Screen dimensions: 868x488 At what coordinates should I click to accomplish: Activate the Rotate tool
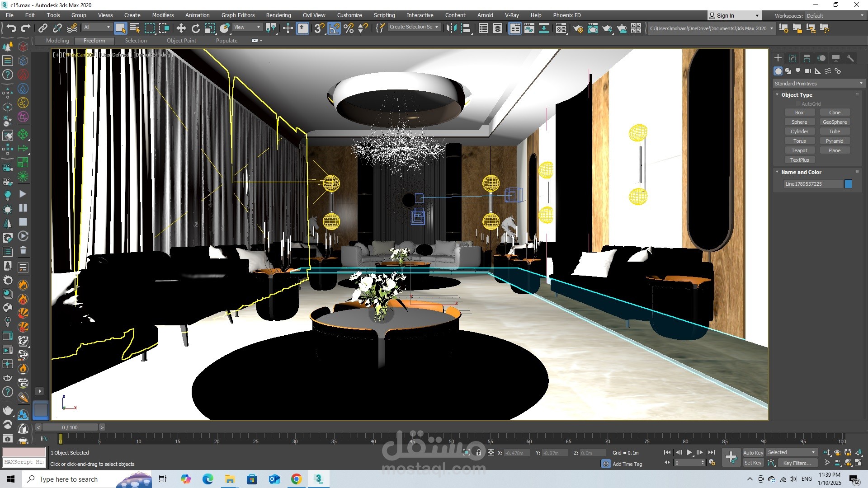[195, 28]
